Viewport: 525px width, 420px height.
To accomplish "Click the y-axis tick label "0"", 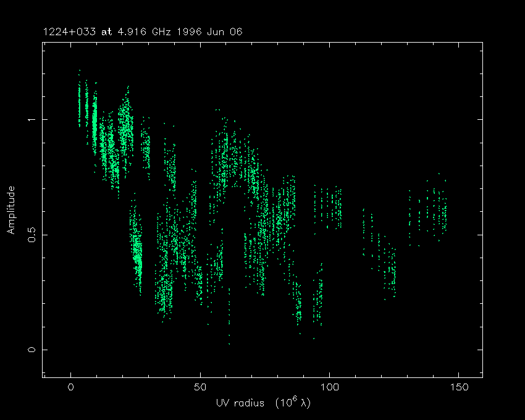I will [31, 350].
